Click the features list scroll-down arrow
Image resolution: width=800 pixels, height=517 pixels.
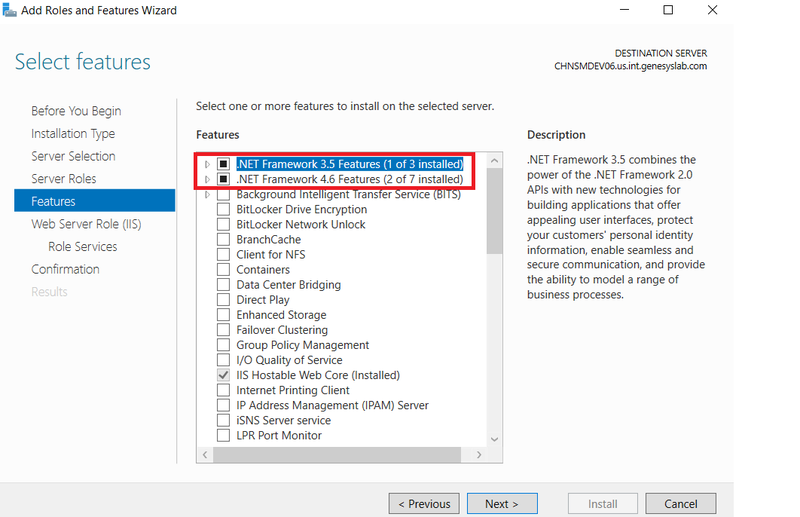[x=494, y=439]
